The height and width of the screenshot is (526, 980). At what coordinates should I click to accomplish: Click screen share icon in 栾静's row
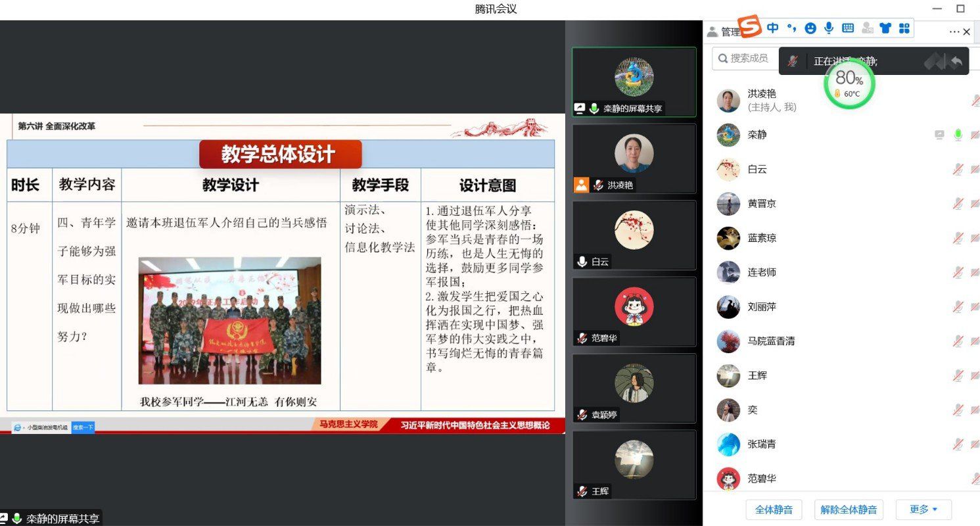tap(939, 135)
